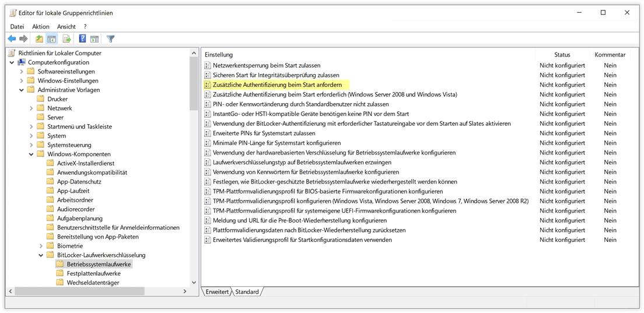Click the Festplattenlaufwerke folder icon
The height and width of the screenshot is (313, 644).
[60, 273]
